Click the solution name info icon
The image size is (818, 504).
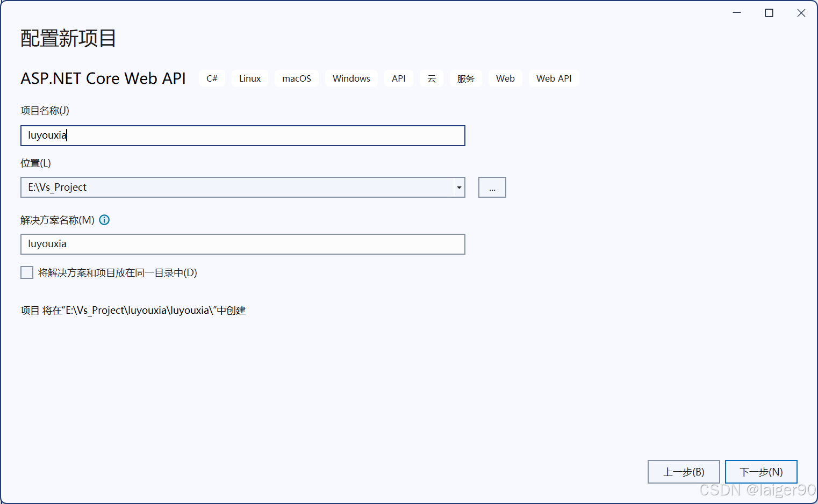(105, 220)
